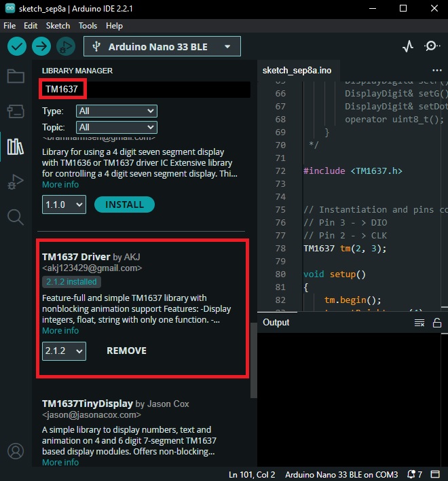448x481 pixels.
Task: Click the Library Manager list scrollbar
Action: tap(253, 361)
